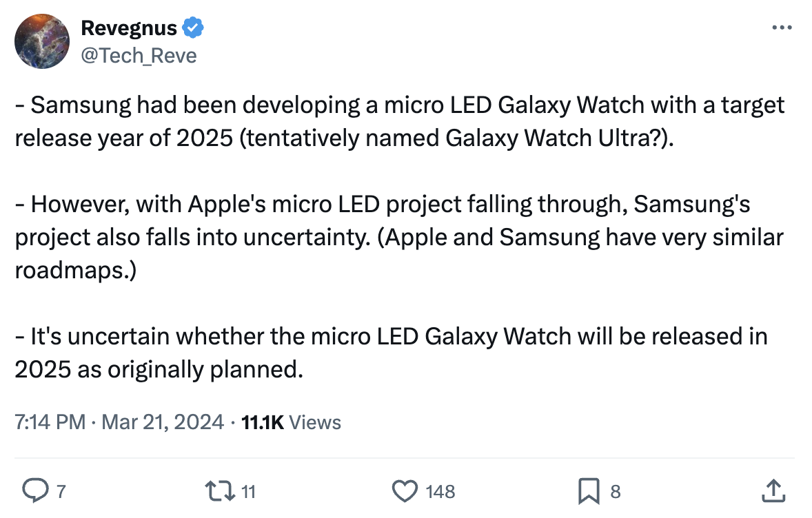The image size is (812, 518).
Task: Click the last paragraph about 2025 release
Action: click(x=391, y=353)
